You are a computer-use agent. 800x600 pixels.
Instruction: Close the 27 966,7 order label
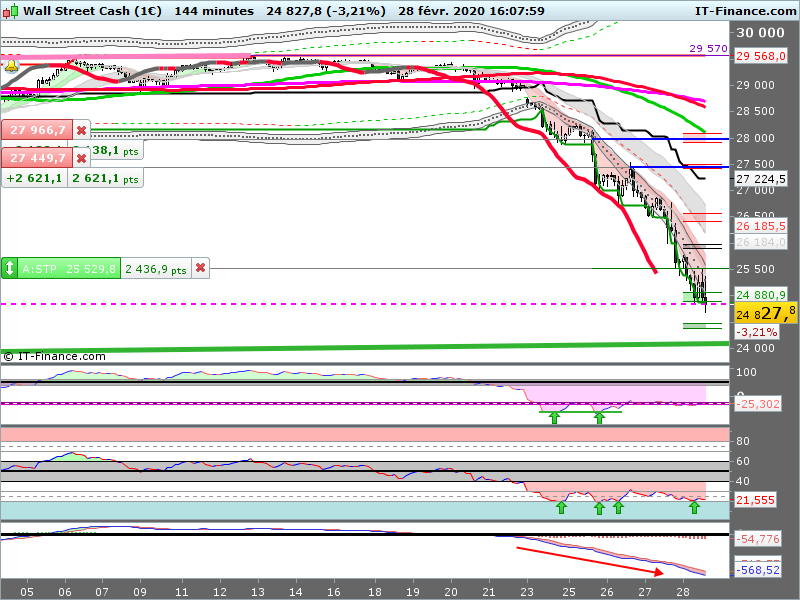tap(82, 129)
